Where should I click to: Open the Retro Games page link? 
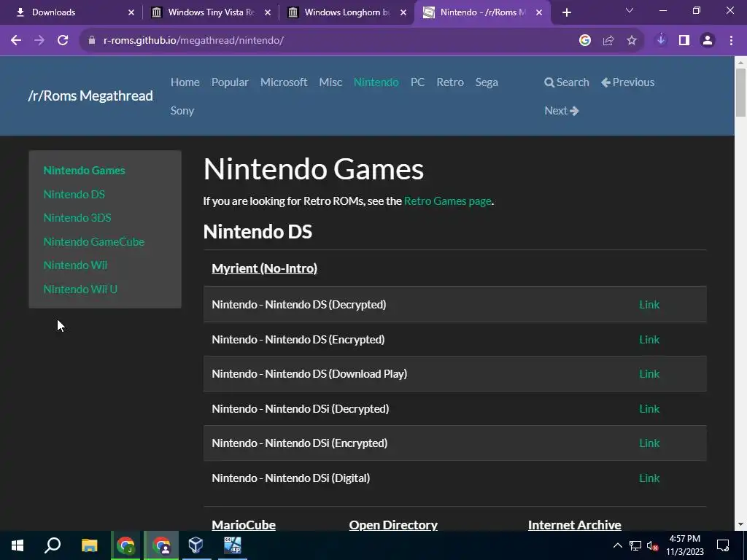click(x=447, y=201)
